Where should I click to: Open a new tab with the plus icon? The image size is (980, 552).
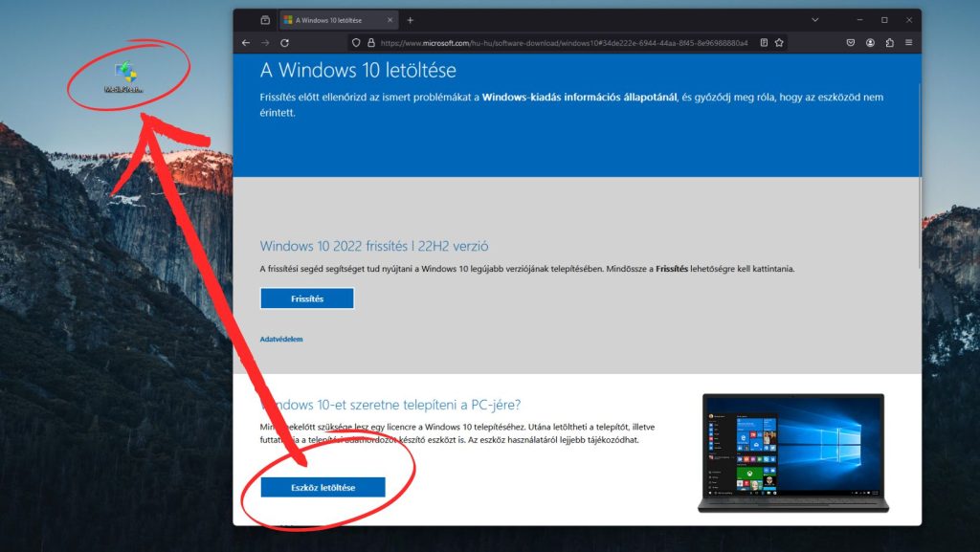click(409, 18)
